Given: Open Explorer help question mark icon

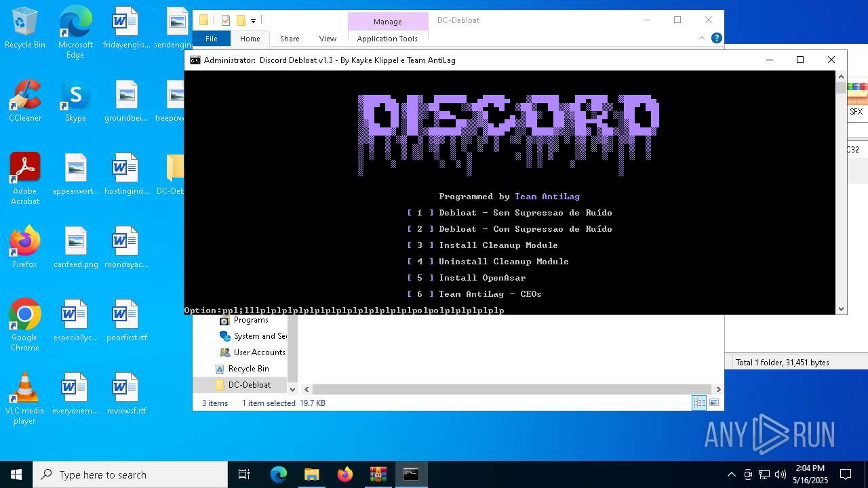Looking at the screenshot, I should pos(716,39).
